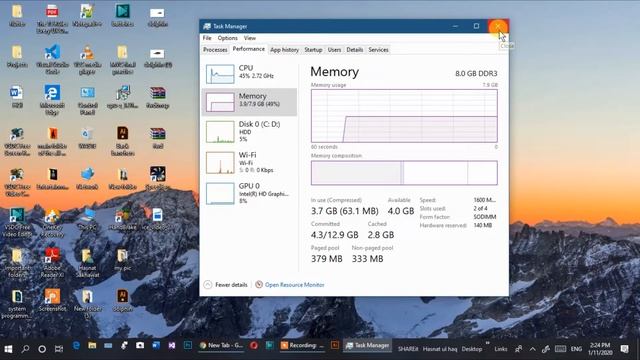This screenshot has height=360, width=640.
Task: Open the Details tab
Action: coord(355,49)
